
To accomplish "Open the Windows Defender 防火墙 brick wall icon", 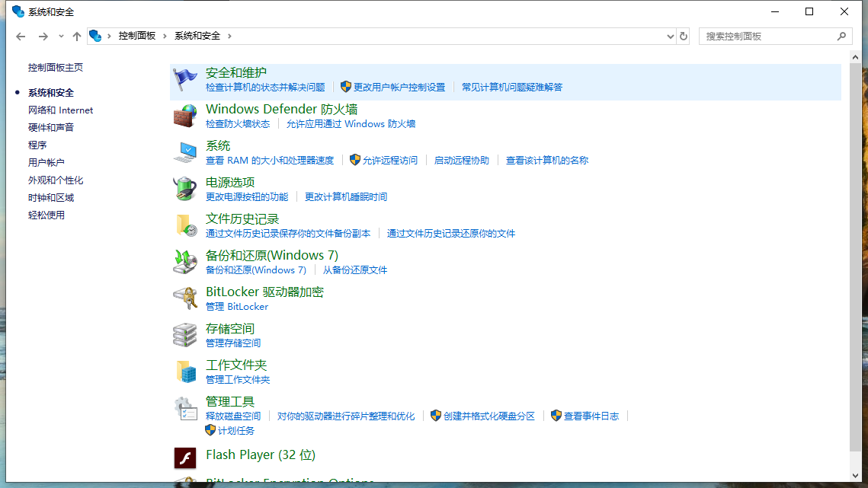I will pyautogui.click(x=185, y=116).
